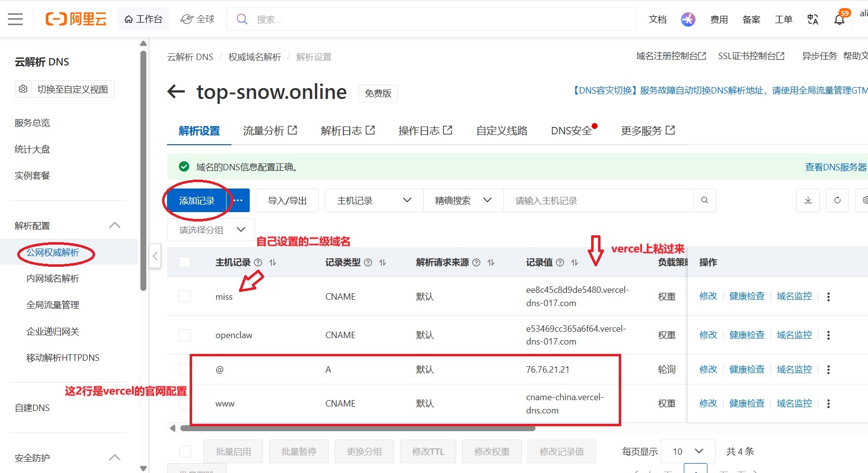Open 全局流量管理 in sidebar

(x=53, y=305)
